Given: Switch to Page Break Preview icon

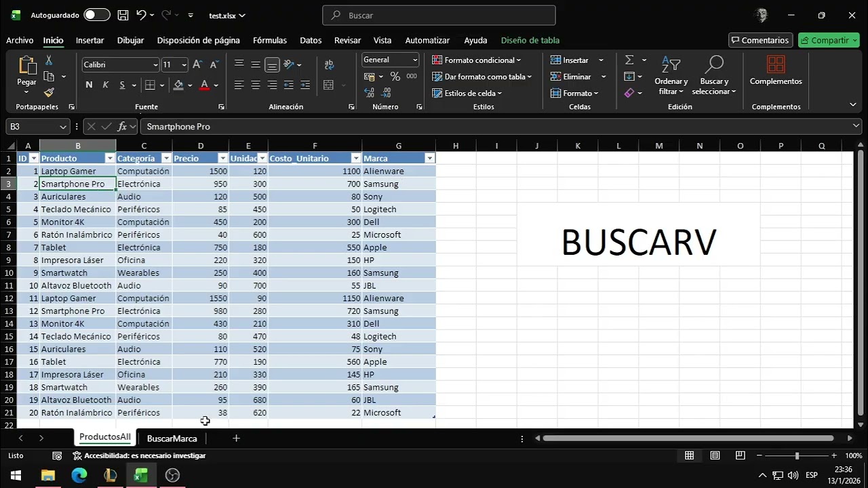Looking at the screenshot, I should (x=741, y=455).
